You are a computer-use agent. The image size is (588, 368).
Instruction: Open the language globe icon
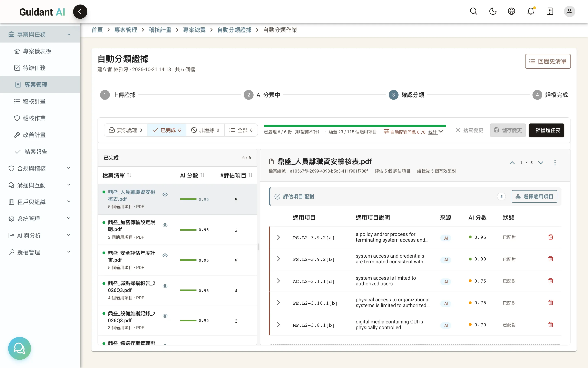(511, 11)
